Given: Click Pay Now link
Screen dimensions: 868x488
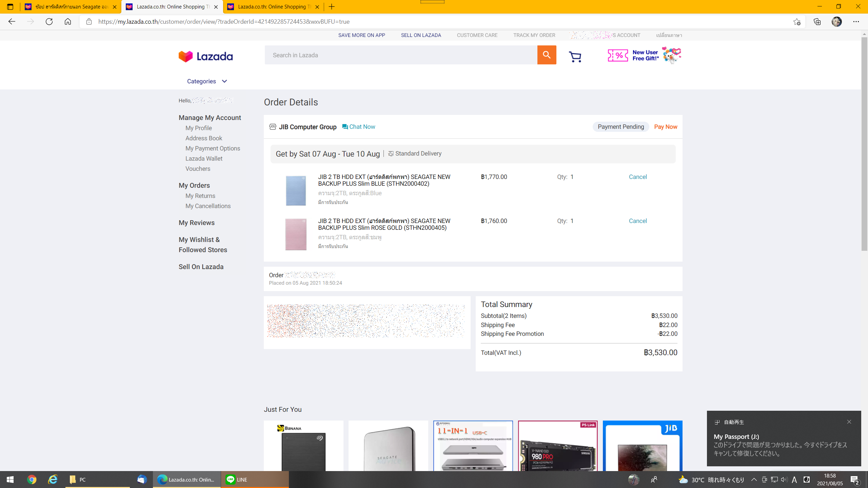Looking at the screenshot, I should pyautogui.click(x=666, y=127).
